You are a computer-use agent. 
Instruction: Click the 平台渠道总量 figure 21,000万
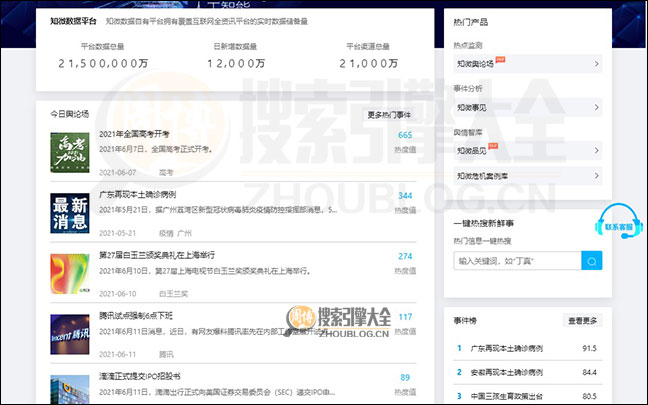[x=368, y=63]
